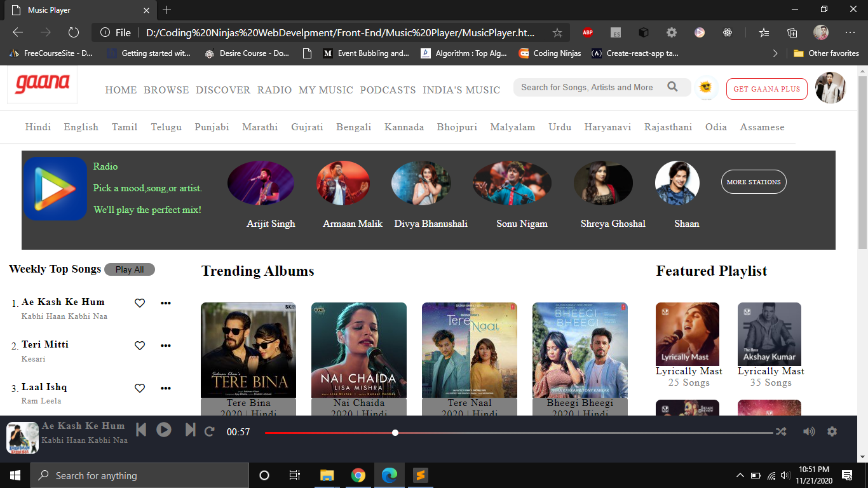Click the sun emoji theme icon
Image resolution: width=868 pixels, height=488 pixels.
(x=705, y=88)
